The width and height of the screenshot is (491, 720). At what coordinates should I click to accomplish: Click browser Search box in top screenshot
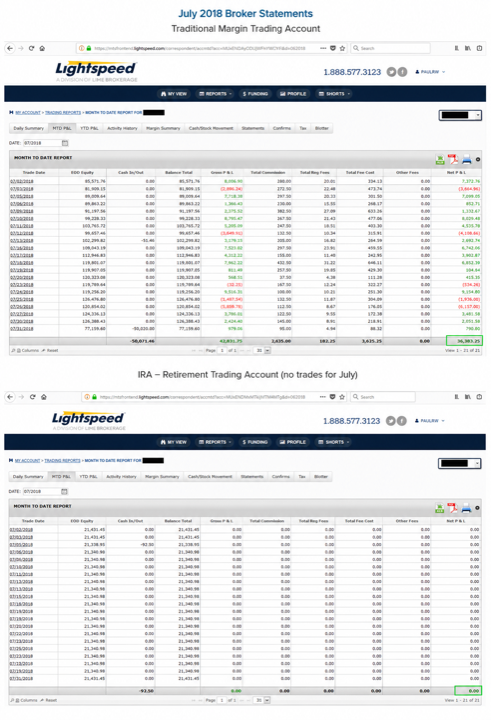tap(390, 48)
